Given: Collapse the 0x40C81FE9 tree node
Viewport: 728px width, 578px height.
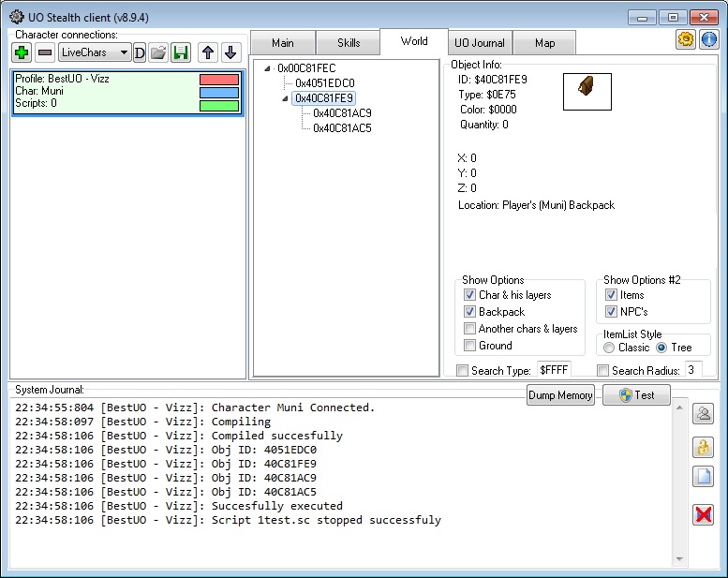Looking at the screenshot, I should point(286,98).
